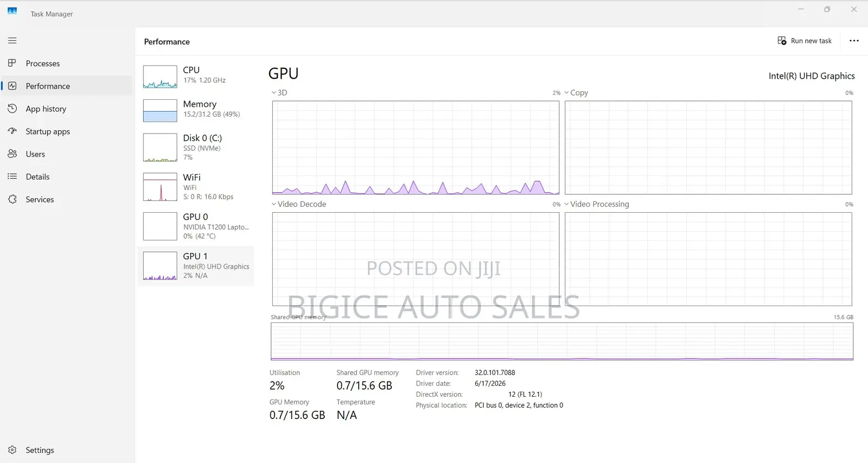The image size is (868, 463).
Task: Open the Services puzzle-gear icon
Action: [12, 199]
